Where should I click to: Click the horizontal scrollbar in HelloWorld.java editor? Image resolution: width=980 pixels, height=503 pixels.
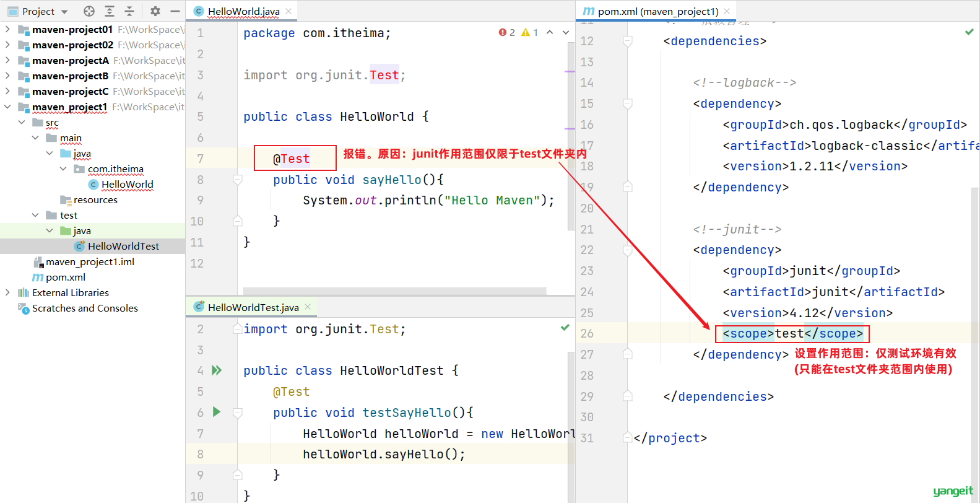coord(395,291)
